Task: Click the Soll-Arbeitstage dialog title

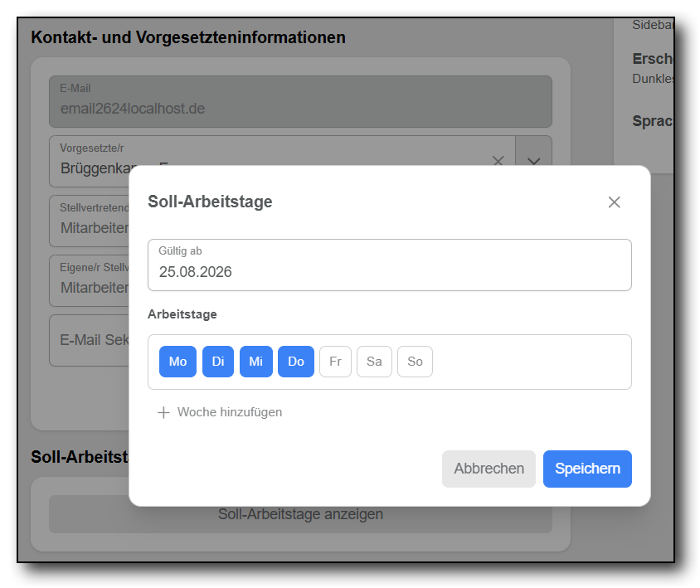Action: (210, 202)
